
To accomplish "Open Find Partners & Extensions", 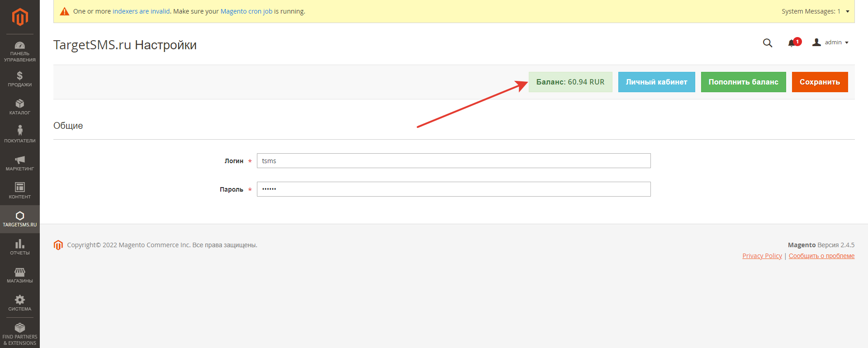I will (x=20, y=334).
